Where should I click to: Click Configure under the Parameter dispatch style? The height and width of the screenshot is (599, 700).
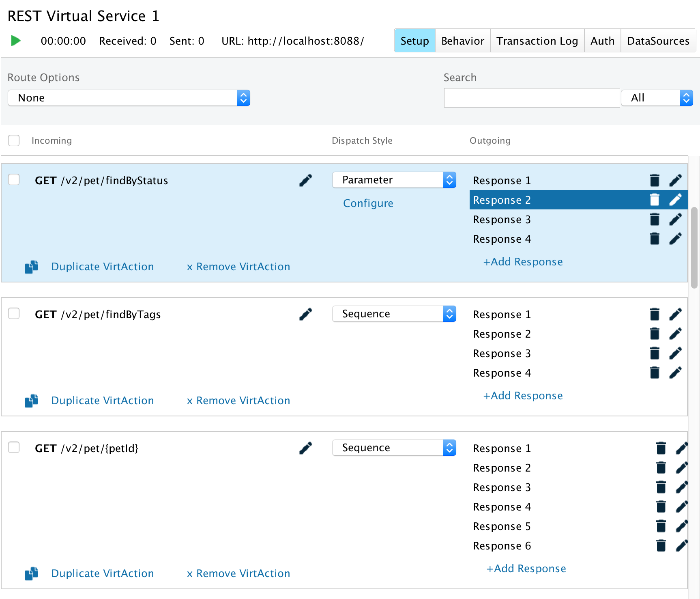click(x=368, y=203)
